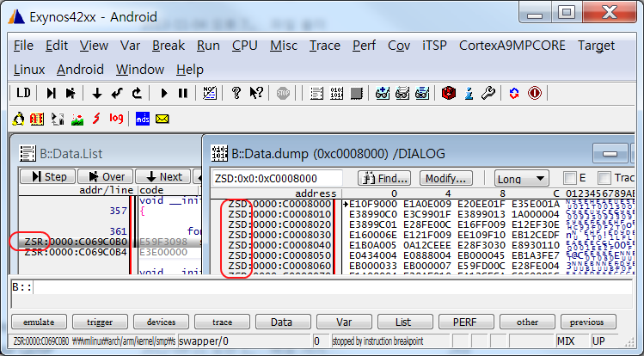Click the red STOP sign icon
Image resolution: width=644 pixels, height=356 pixels.
tap(283, 93)
